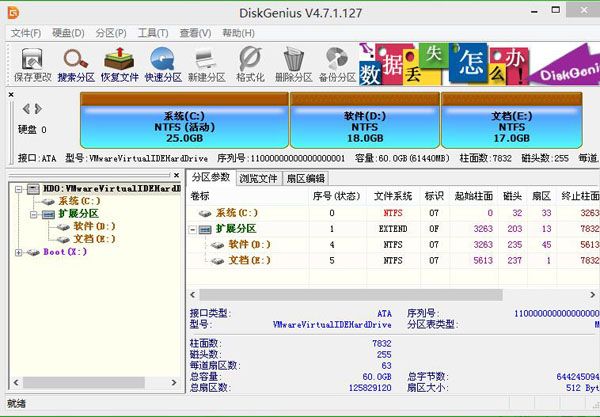This screenshot has height=417, width=600.
Task: Click the red NTFS cell in C: row
Action: click(393, 213)
